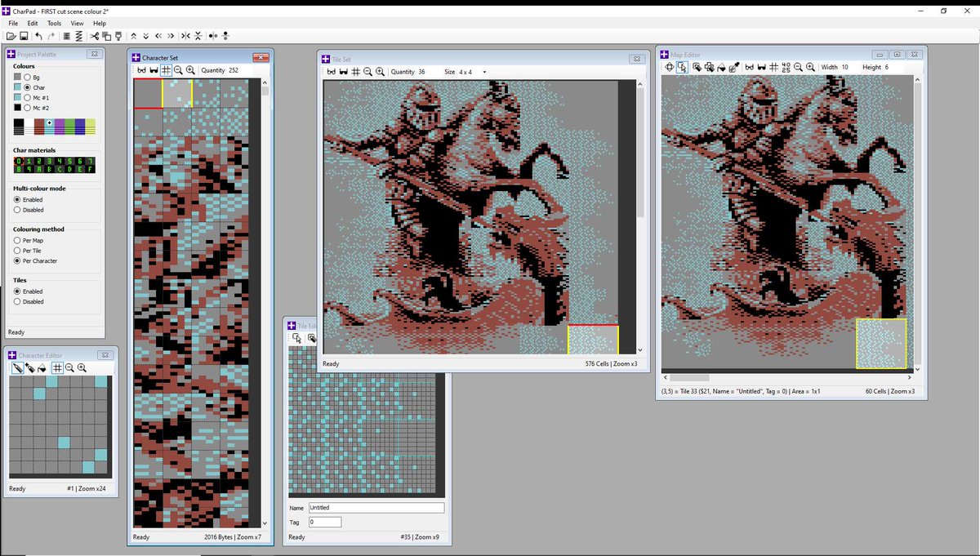
Task: Click the redo arrow on the main toolbar
Action: coord(51,36)
